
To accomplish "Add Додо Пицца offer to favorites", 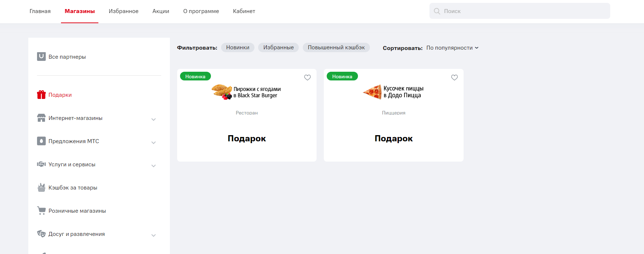I will click(x=455, y=78).
